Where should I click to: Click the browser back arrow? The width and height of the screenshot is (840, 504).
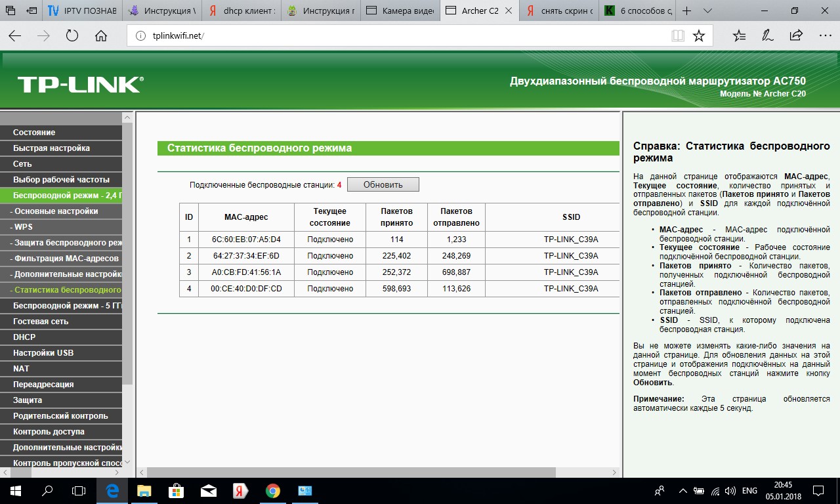pos(14,36)
